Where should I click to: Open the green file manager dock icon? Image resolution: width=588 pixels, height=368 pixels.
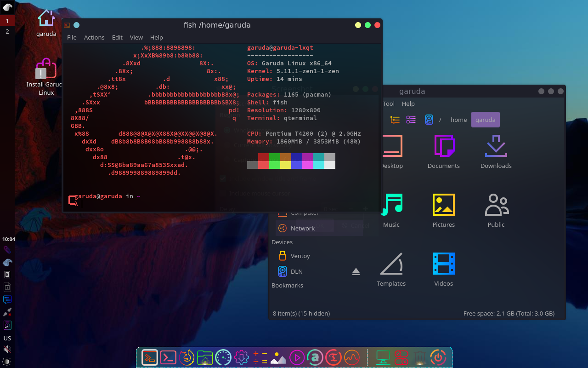(205, 357)
